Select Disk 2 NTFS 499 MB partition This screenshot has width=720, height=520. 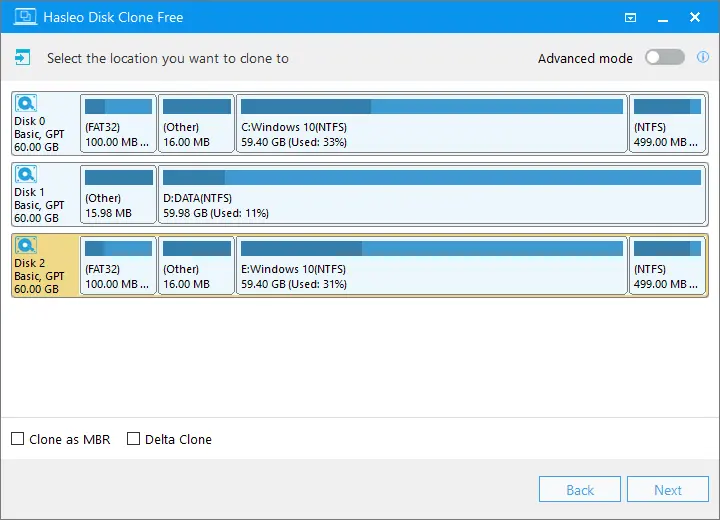click(667, 265)
